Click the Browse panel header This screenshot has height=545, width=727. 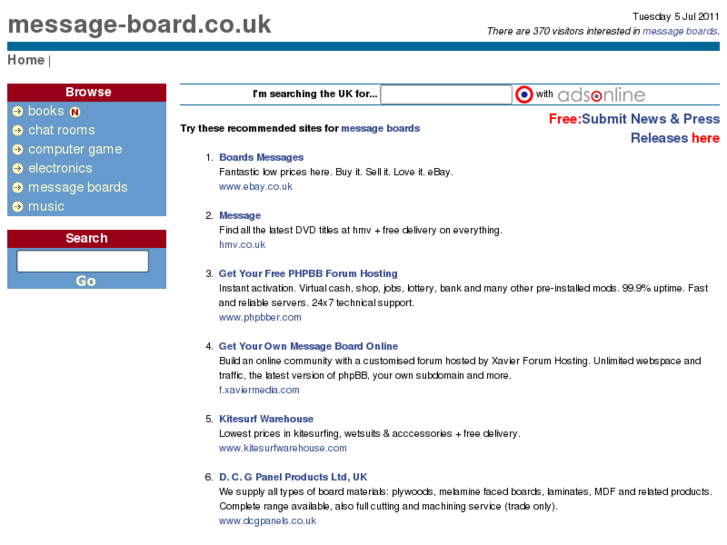click(87, 92)
